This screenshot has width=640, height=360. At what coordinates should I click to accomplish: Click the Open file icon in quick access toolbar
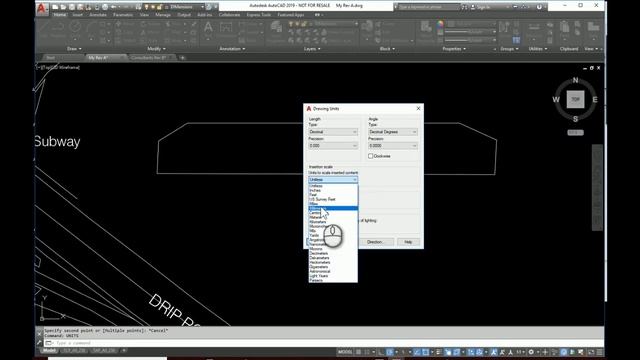click(x=63, y=7)
